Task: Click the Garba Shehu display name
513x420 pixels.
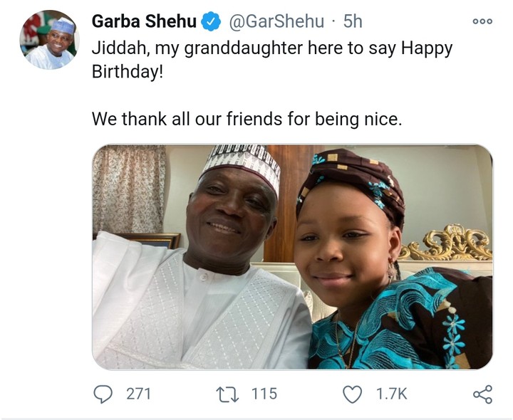Action: pyautogui.click(x=143, y=22)
